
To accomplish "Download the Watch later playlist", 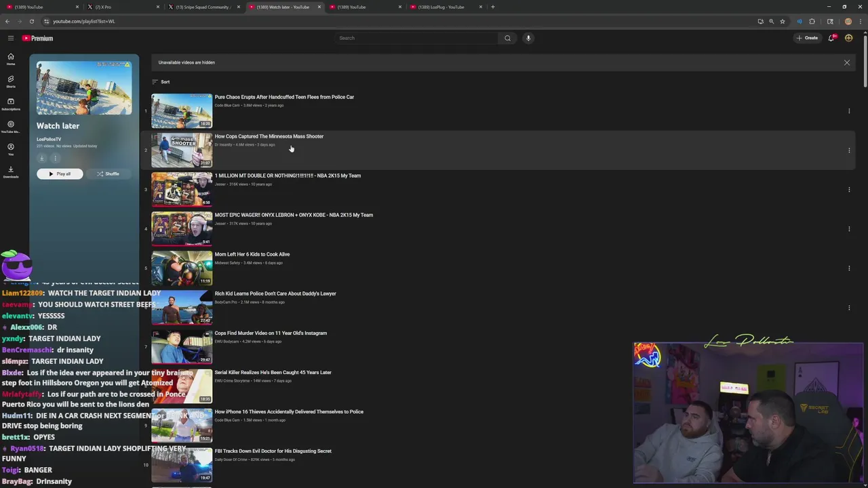I will (41, 159).
